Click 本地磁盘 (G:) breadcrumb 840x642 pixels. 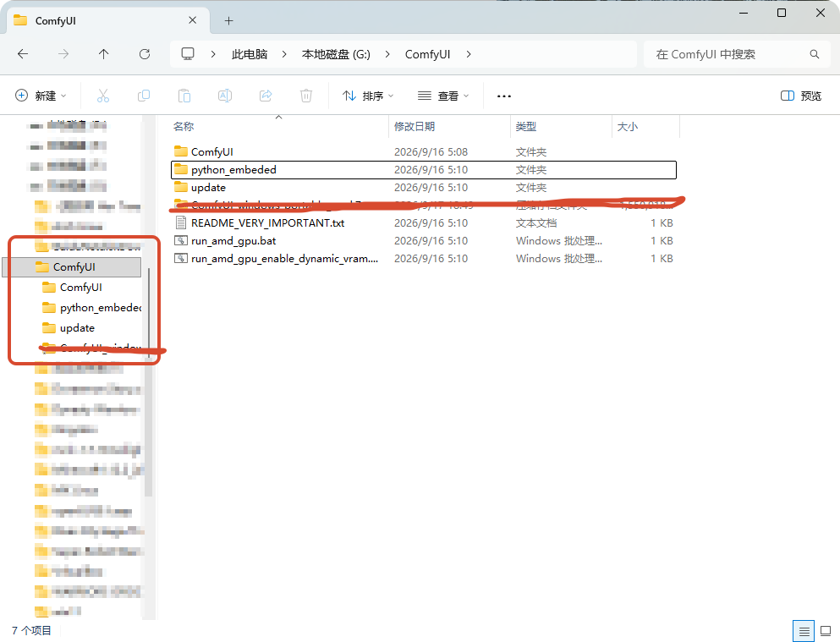coord(336,54)
